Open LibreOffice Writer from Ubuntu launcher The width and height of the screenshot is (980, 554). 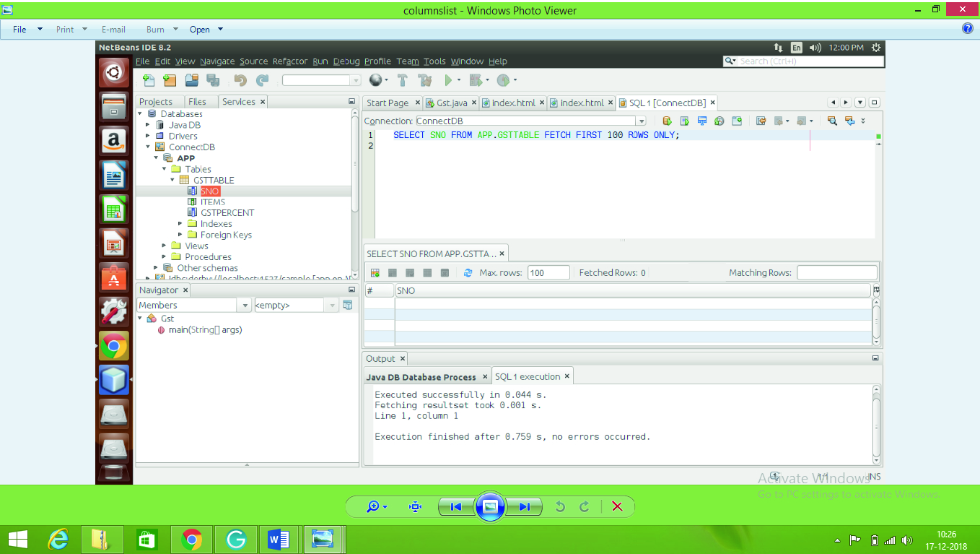coord(114,175)
